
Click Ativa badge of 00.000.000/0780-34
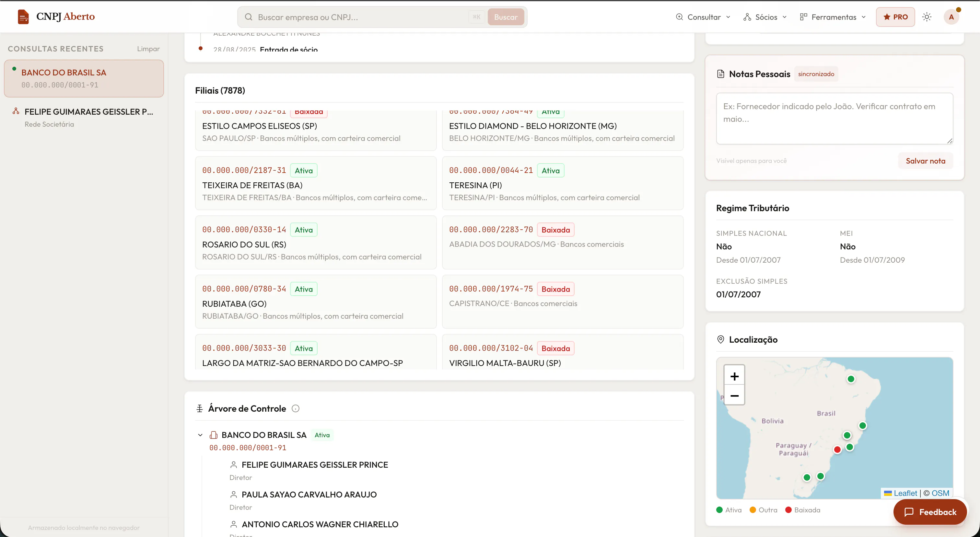click(x=304, y=289)
